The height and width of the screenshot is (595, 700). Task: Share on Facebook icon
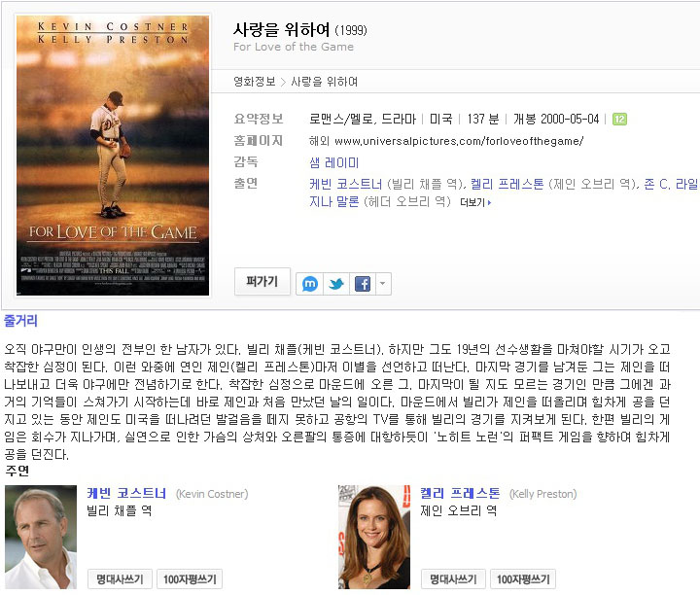[x=363, y=284]
